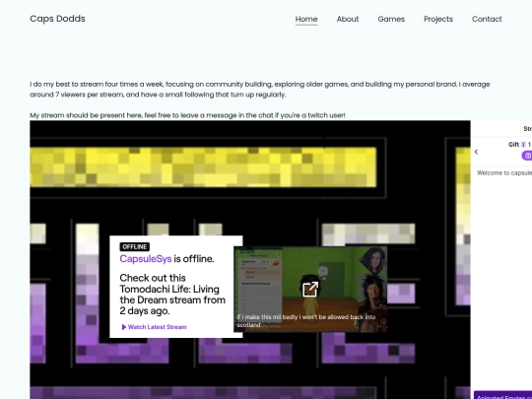Click the Tomodachi Life stream thumbnail caption
Viewport: 532px width, 399px height.
pos(306,320)
